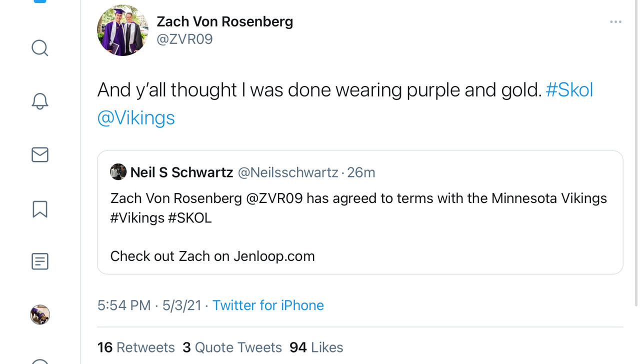Open Bookmarks icon in sidebar
640x364 pixels.
tap(40, 209)
